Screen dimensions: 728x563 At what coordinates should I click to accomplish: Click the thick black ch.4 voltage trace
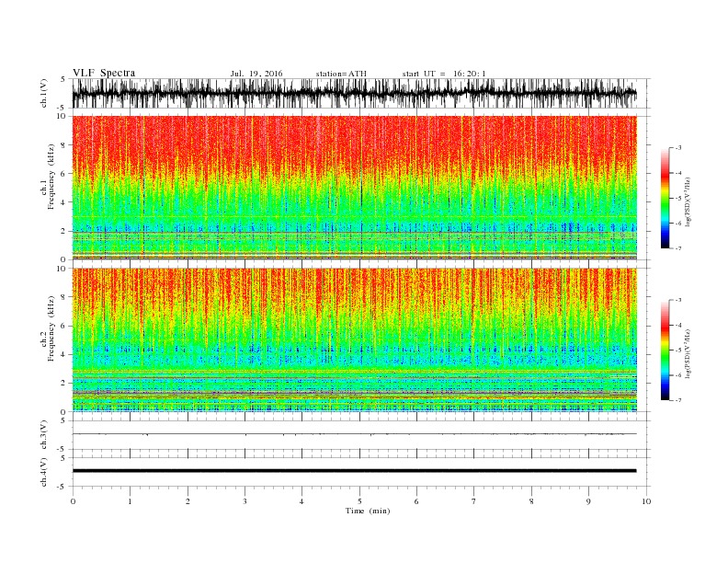click(x=354, y=471)
